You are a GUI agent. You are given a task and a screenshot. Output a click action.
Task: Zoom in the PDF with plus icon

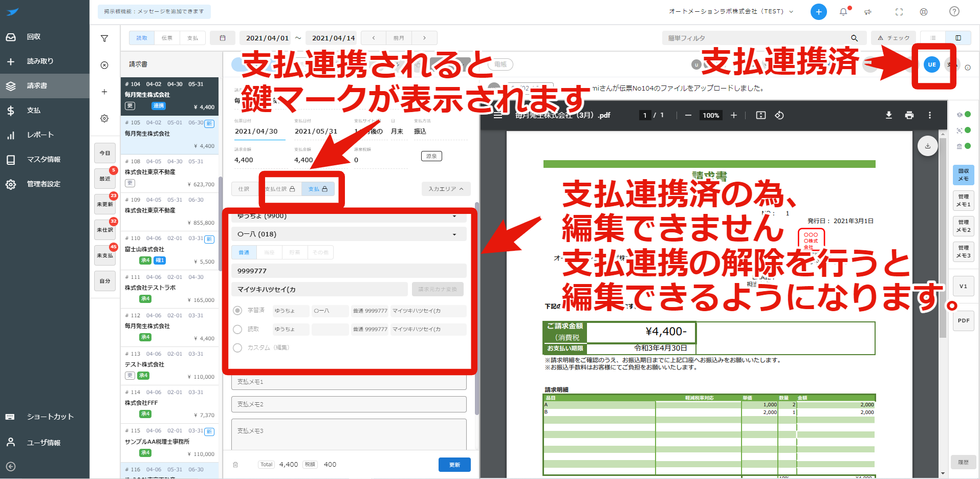click(x=734, y=115)
